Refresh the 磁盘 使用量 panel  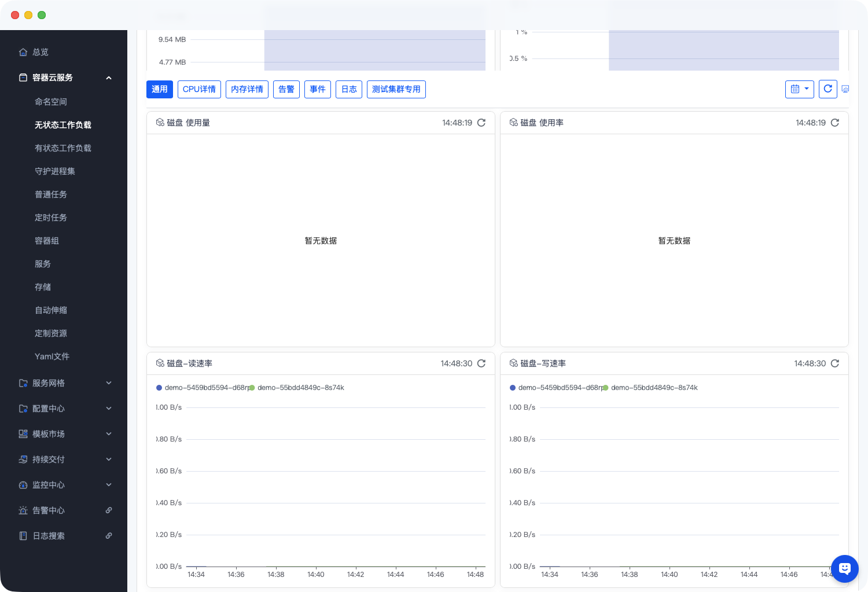coord(481,123)
